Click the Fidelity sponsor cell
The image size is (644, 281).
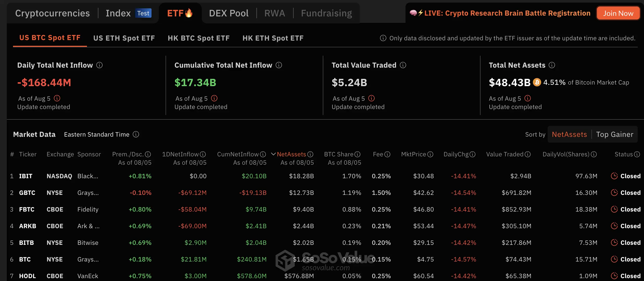click(x=88, y=209)
